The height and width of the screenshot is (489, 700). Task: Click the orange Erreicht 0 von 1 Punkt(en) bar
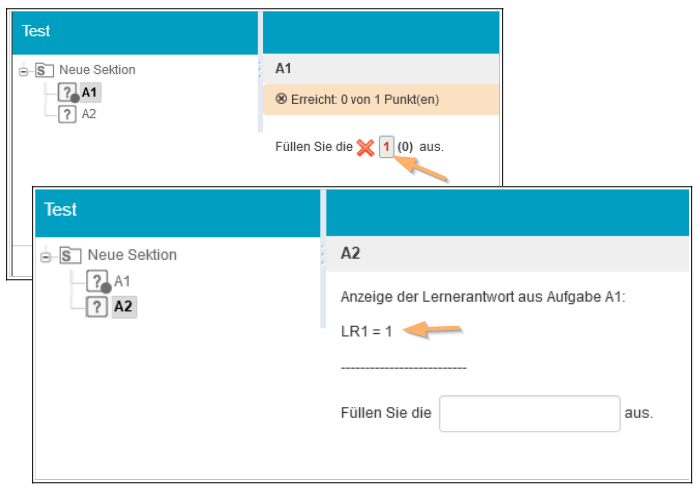click(380, 99)
